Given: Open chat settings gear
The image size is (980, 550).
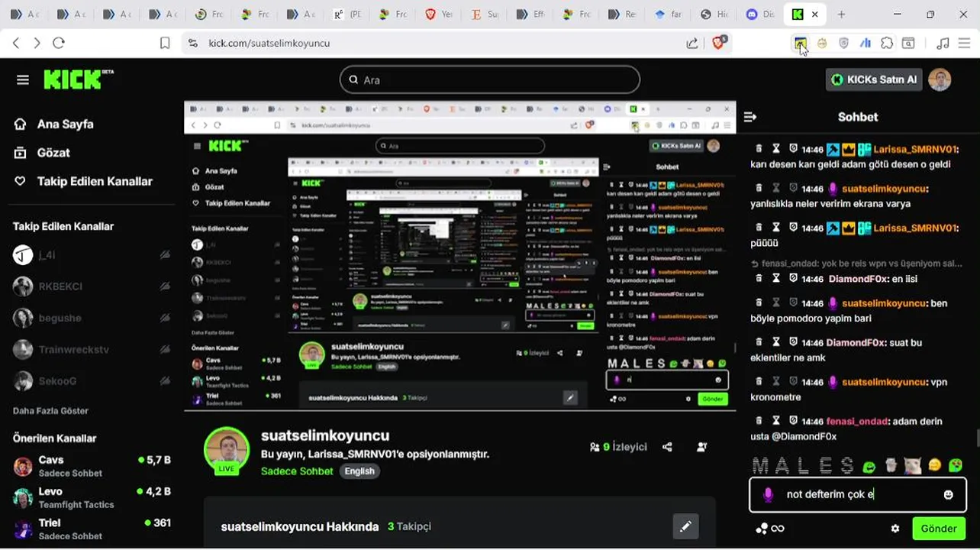Looking at the screenshot, I should (895, 529).
